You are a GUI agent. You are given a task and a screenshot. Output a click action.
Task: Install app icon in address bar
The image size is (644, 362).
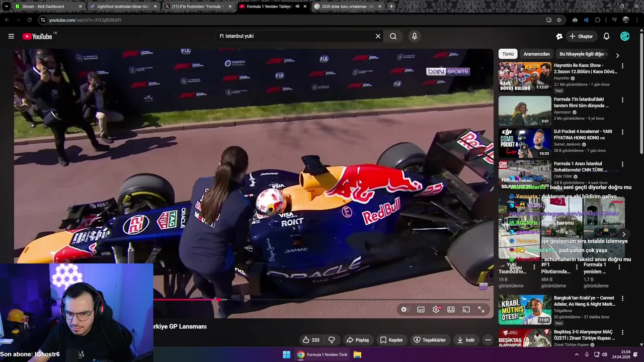pos(548,20)
